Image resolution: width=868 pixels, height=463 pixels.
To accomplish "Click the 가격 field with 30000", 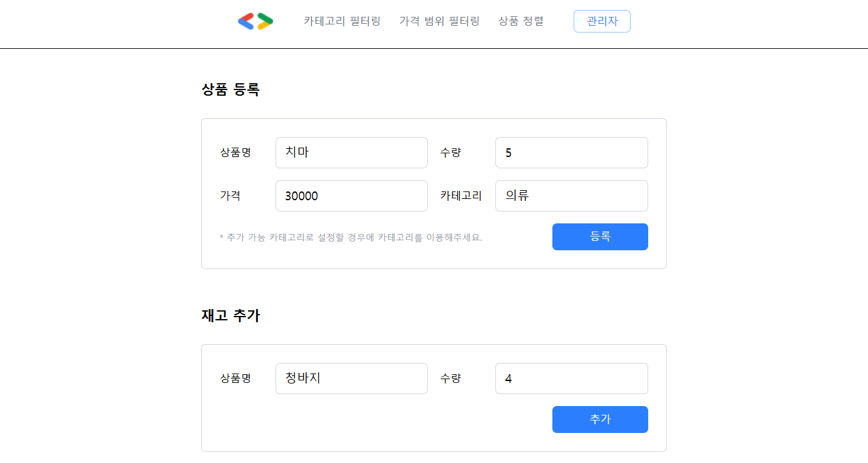I will (351, 196).
